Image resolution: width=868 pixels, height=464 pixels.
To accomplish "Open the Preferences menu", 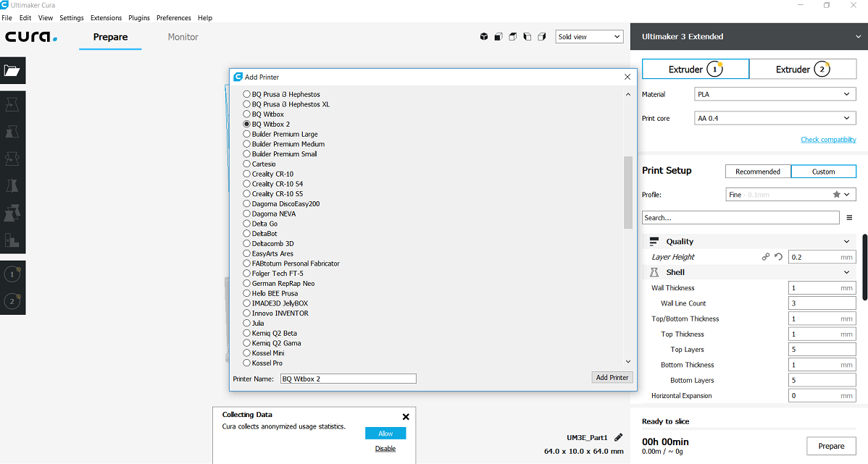I will click(173, 17).
